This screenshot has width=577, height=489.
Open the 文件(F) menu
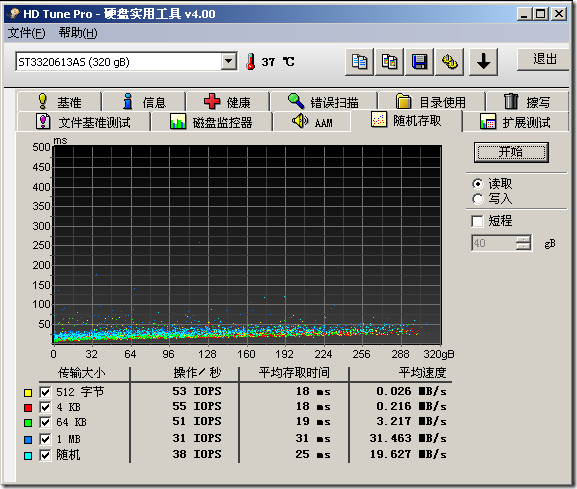pos(26,33)
